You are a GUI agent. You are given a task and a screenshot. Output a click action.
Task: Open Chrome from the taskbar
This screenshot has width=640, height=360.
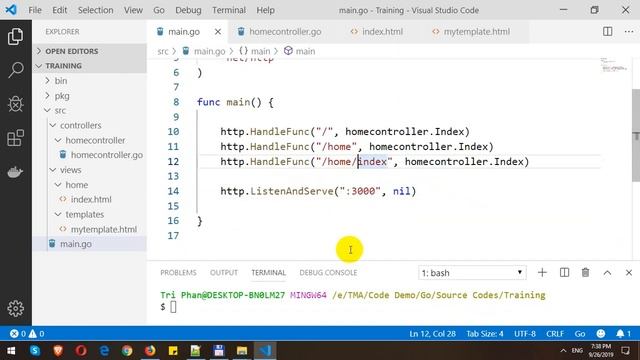[x=127, y=351]
